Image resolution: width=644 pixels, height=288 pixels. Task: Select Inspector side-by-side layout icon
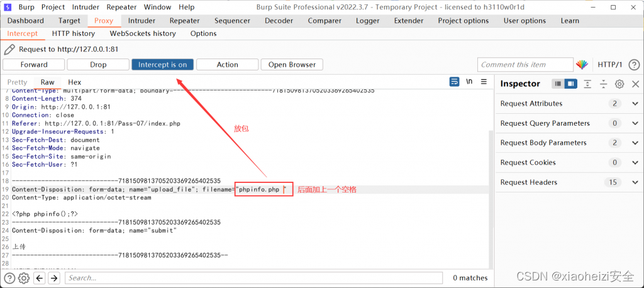click(x=570, y=84)
